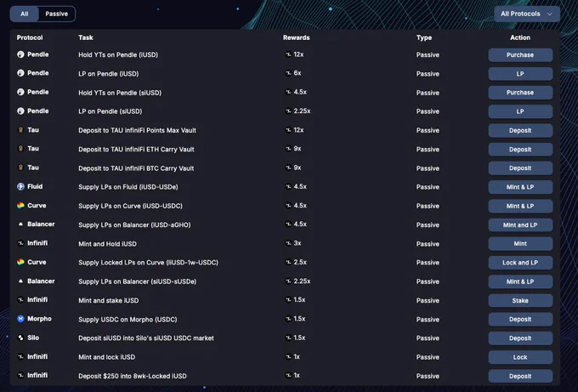Click Purchase for Hold YTs on Pendle (iUSD)
The height and width of the screenshot is (392, 578).
pyautogui.click(x=520, y=55)
